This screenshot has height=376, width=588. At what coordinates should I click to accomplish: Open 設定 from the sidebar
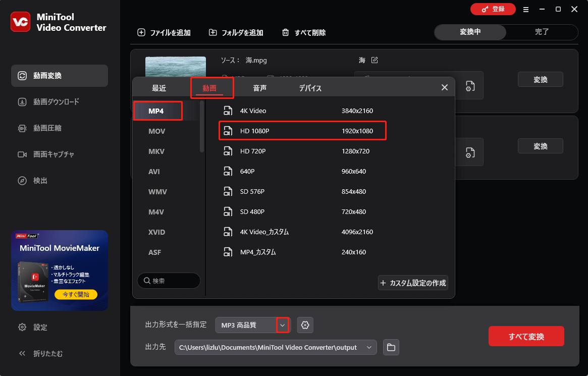pyautogui.click(x=33, y=327)
